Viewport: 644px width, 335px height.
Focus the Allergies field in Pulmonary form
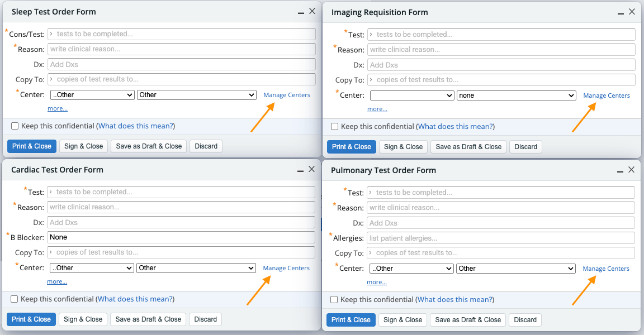coord(501,238)
